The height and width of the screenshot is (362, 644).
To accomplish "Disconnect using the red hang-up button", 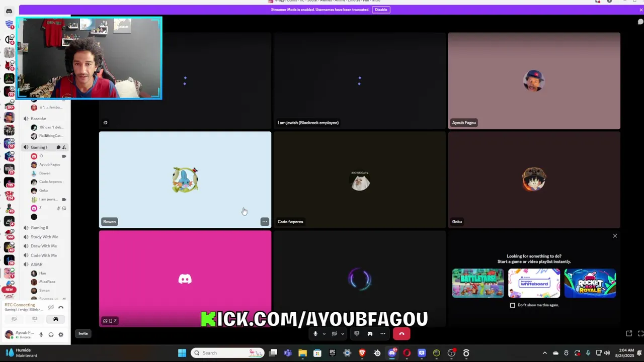I will [401, 334].
